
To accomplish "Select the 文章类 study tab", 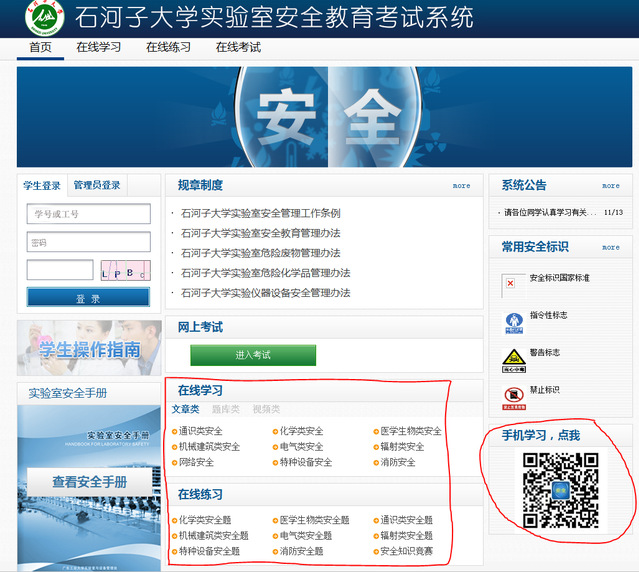I will pos(185,409).
